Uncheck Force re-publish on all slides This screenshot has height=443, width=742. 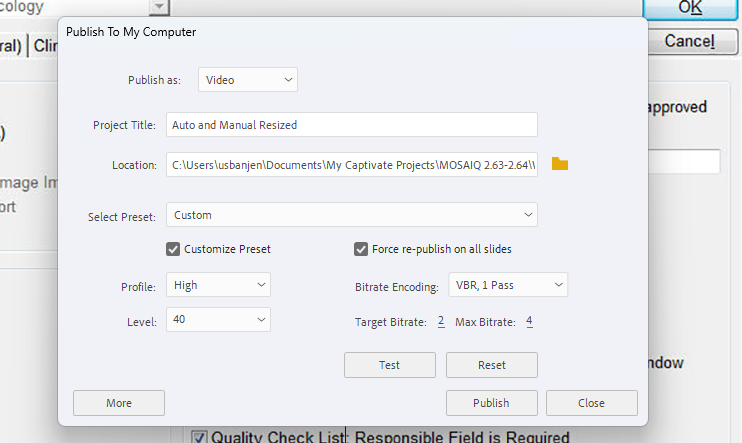click(x=361, y=249)
